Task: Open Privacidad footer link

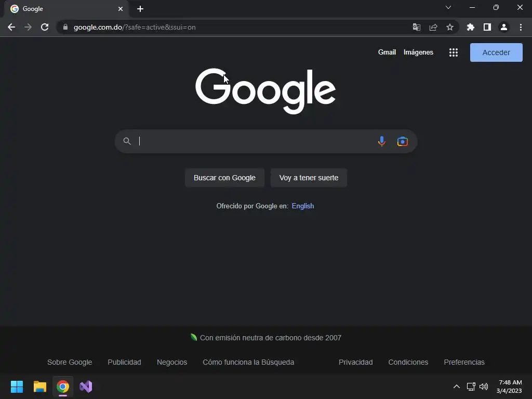Action: point(355,362)
